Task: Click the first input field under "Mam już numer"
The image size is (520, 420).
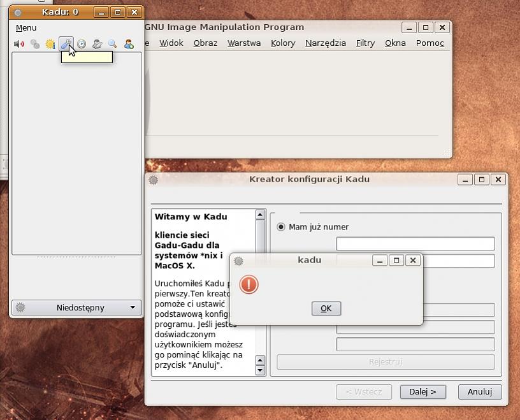Action: click(415, 243)
